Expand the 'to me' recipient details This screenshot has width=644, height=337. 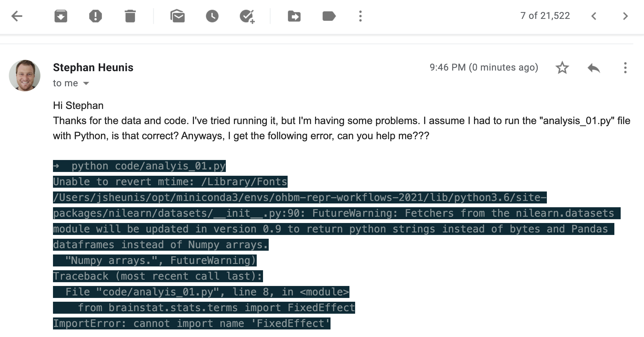86,83
